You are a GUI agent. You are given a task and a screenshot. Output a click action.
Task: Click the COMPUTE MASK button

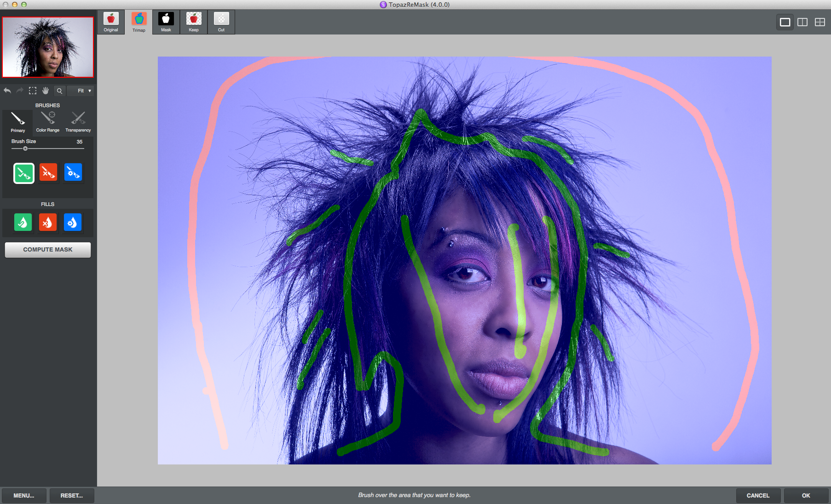tap(48, 250)
